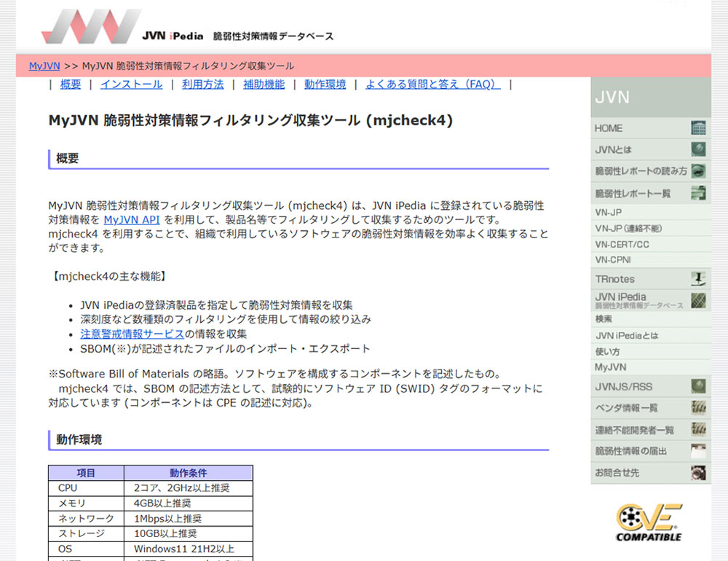728x561 pixels.
Task: Click the CVE Compatible badge
Action: tap(649, 522)
